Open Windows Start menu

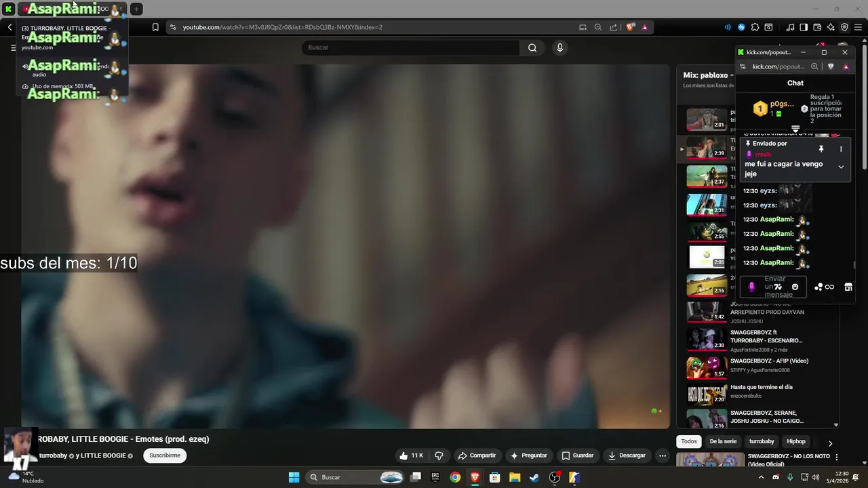click(294, 477)
